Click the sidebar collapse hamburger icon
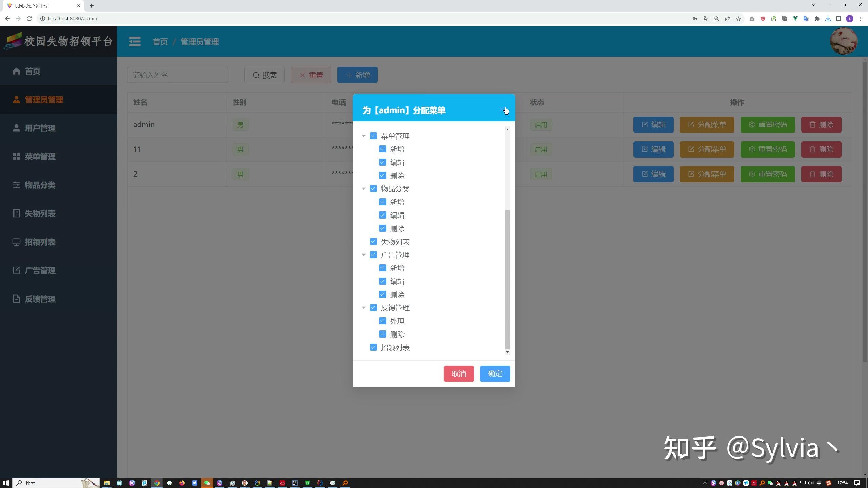The height and width of the screenshot is (488, 868). pos(135,42)
